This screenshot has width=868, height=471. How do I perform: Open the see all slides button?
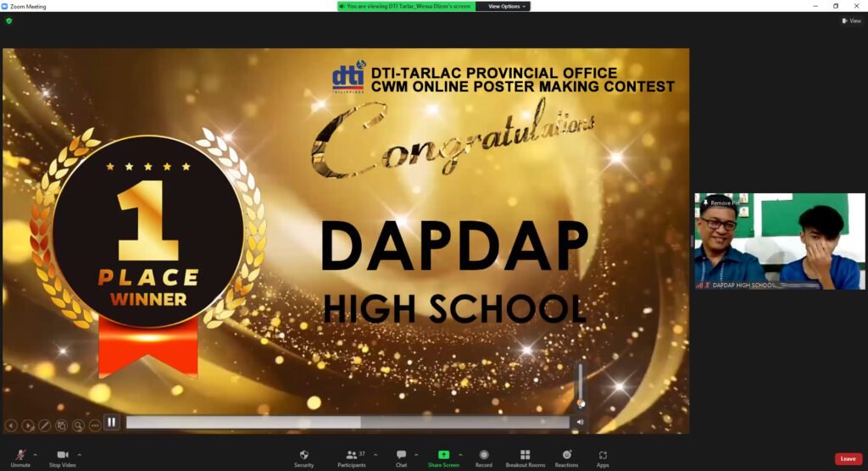click(x=61, y=425)
